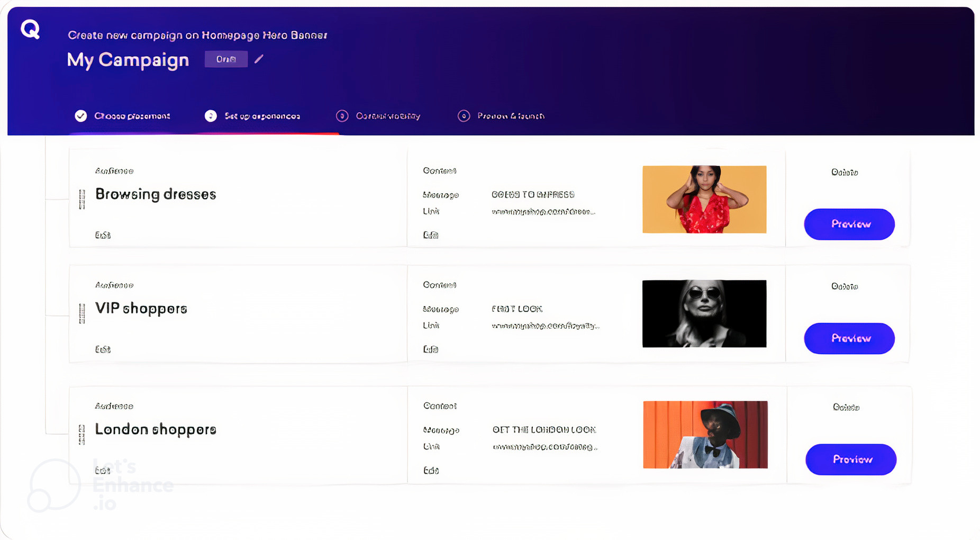This screenshot has width=980, height=540.
Task: Click the Preview & launch step circle
Action: [x=464, y=116]
